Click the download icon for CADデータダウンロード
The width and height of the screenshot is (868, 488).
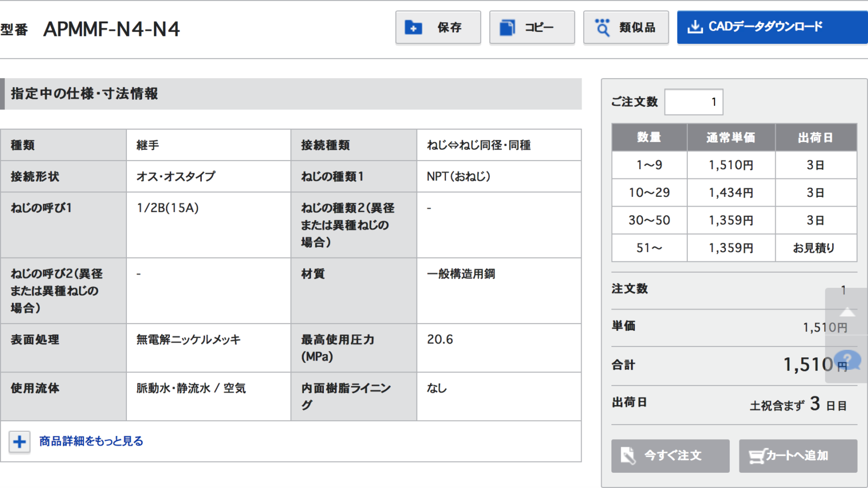coord(695,27)
